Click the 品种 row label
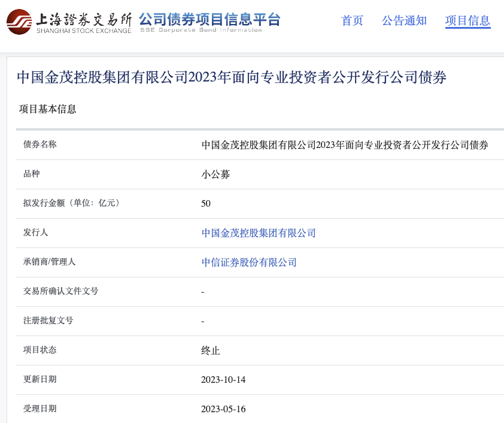Viewport: 504px width, 423px height. pyautogui.click(x=32, y=174)
